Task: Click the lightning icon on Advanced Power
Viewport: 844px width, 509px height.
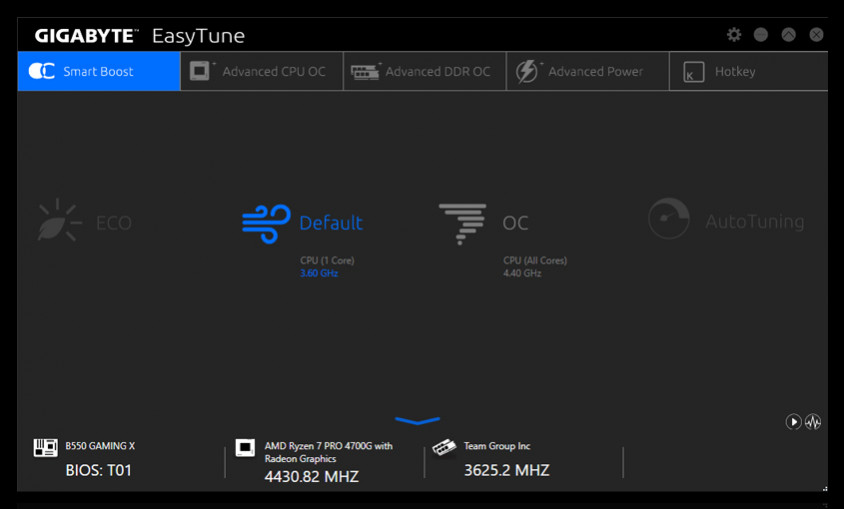Action: [526, 72]
